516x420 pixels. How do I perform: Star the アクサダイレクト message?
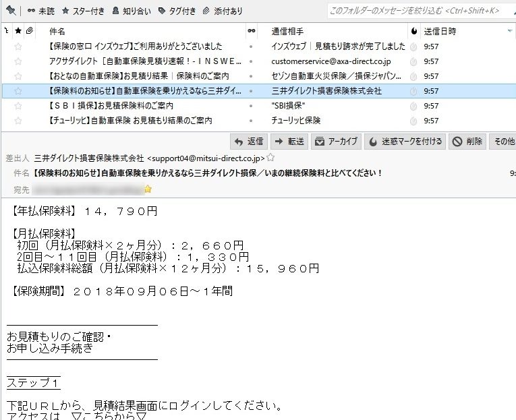tap(18, 61)
